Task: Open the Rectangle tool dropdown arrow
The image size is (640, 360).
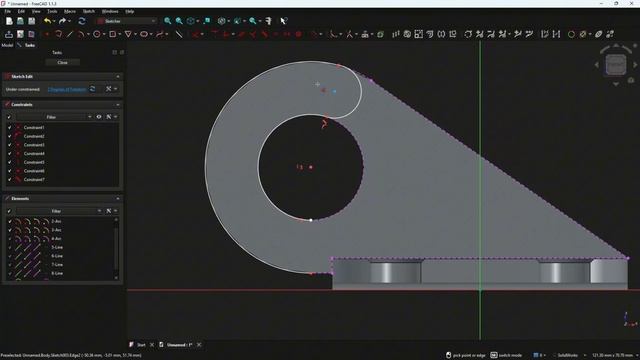Action: click(120, 34)
